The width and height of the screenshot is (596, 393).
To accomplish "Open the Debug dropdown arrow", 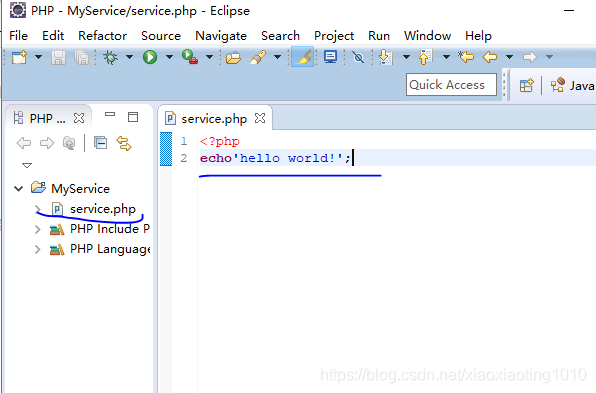I will pos(130,57).
